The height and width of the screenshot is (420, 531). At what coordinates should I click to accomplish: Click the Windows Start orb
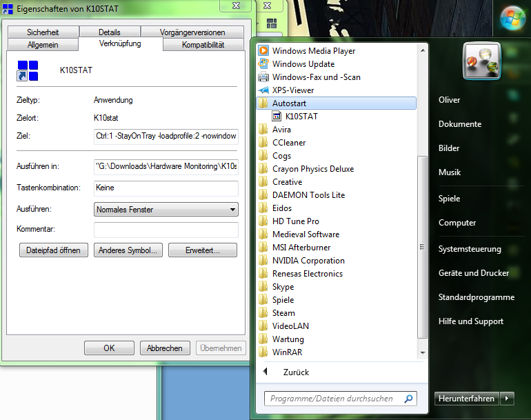(512, 17)
